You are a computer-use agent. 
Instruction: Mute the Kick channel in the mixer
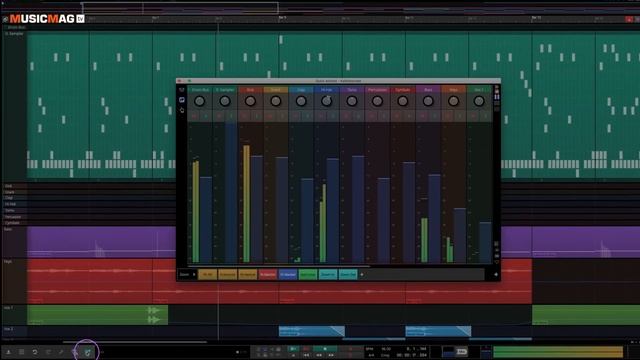click(x=245, y=116)
